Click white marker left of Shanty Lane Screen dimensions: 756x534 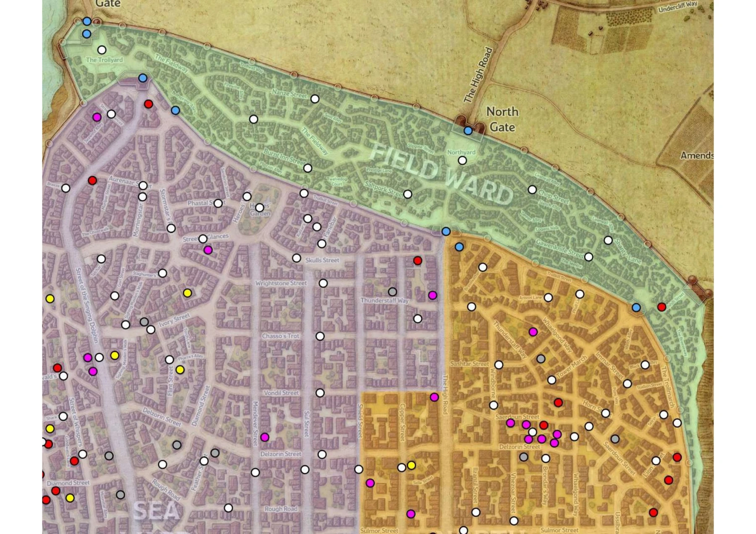[608, 241]
